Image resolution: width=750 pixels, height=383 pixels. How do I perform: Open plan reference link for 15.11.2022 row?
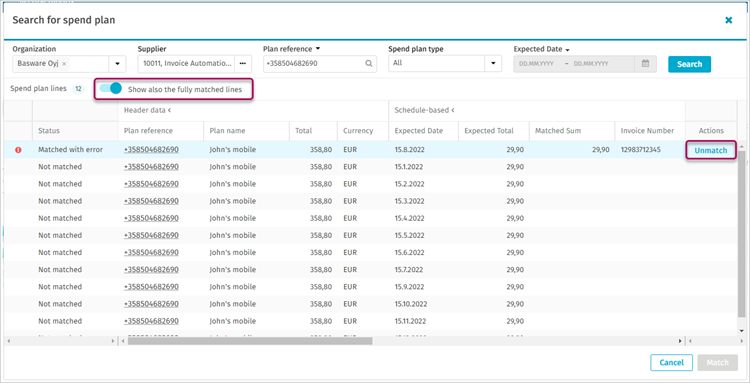(151, 321)
